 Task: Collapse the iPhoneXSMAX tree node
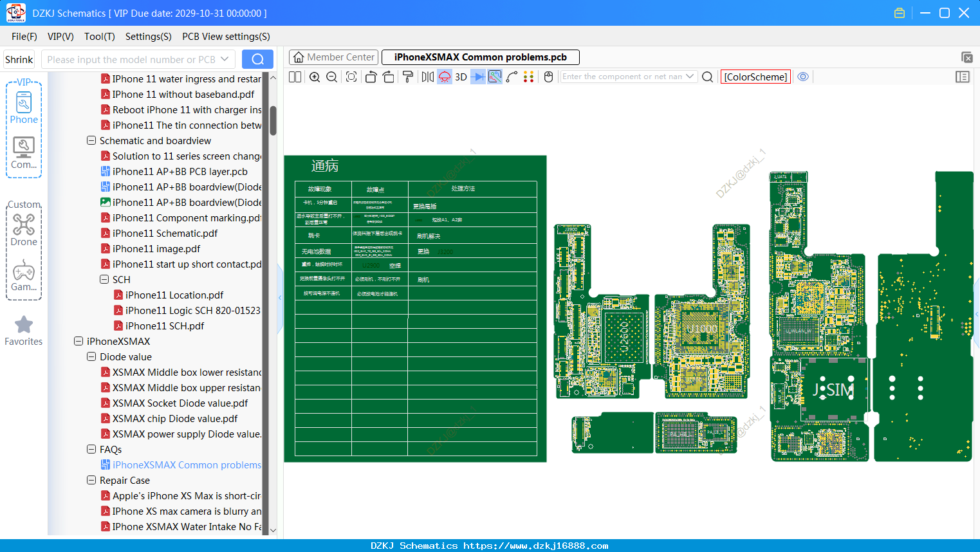coord(79,341)
